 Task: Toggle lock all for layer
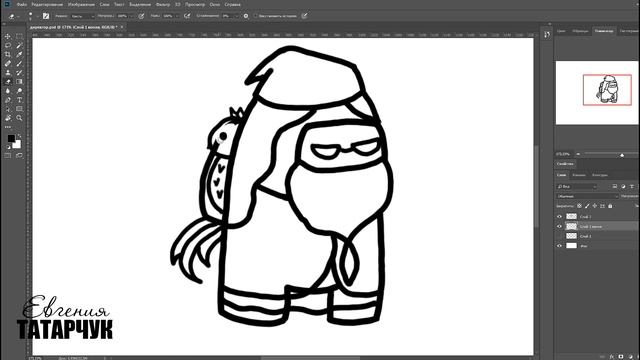point(610,206)
